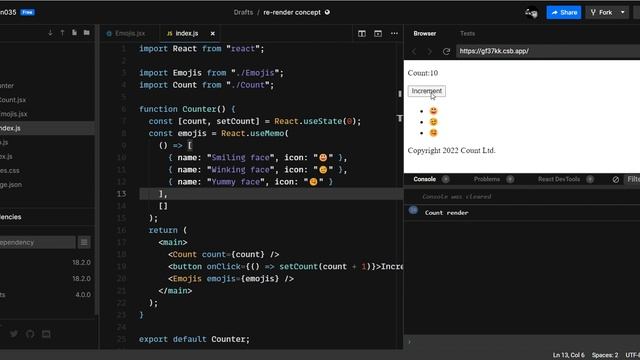Split the editor with the split-view icon
640x360 pixels.
362,33
